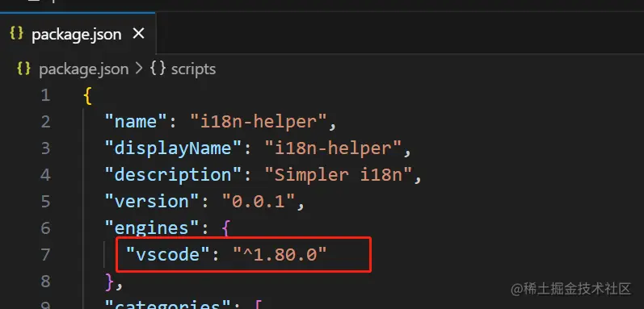Click the "0.0.1" version value
This screenshot has width=644, height=309.
click(x=259, y=202)
